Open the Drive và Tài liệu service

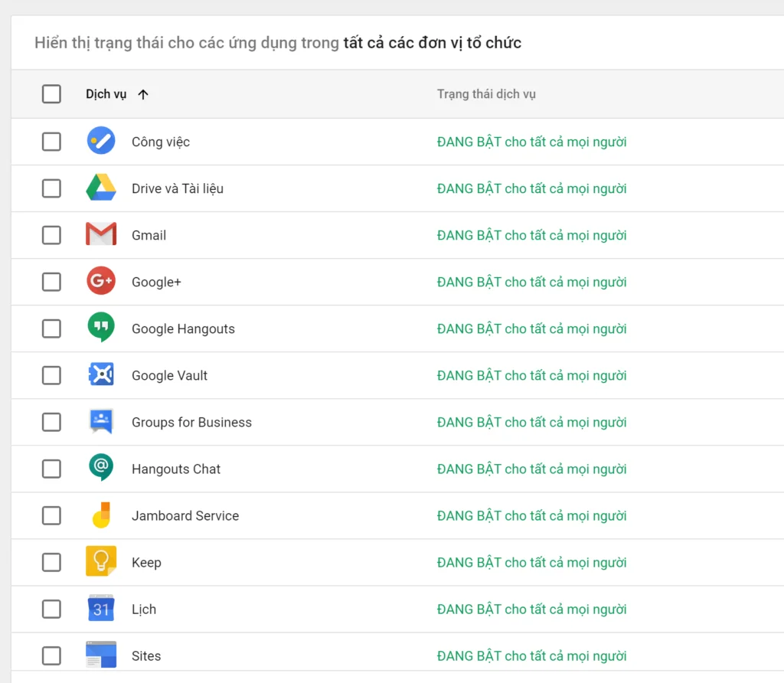[x=178, y=188]
